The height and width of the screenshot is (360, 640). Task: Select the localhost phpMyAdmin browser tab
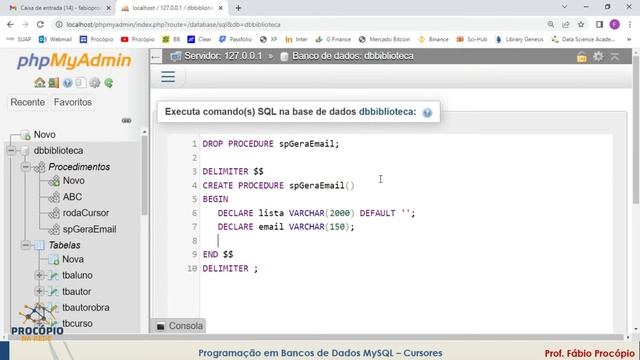click(x=171, y=8)
